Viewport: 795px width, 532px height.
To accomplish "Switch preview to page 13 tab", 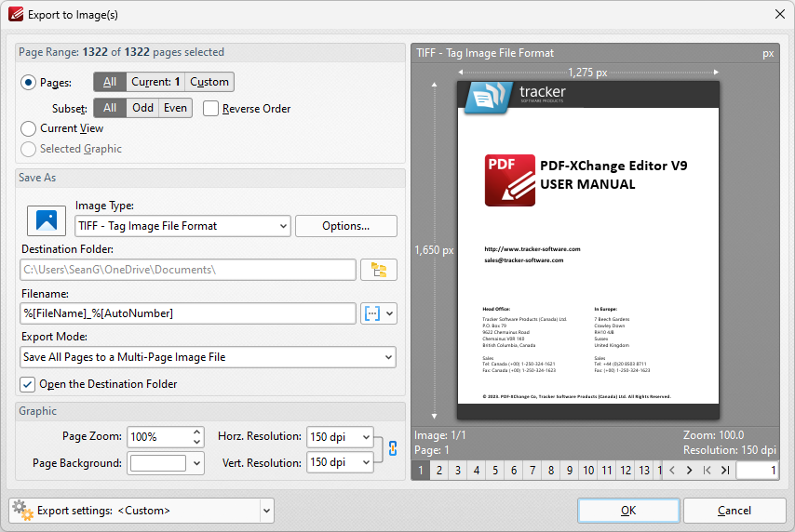I will [644, 471].
